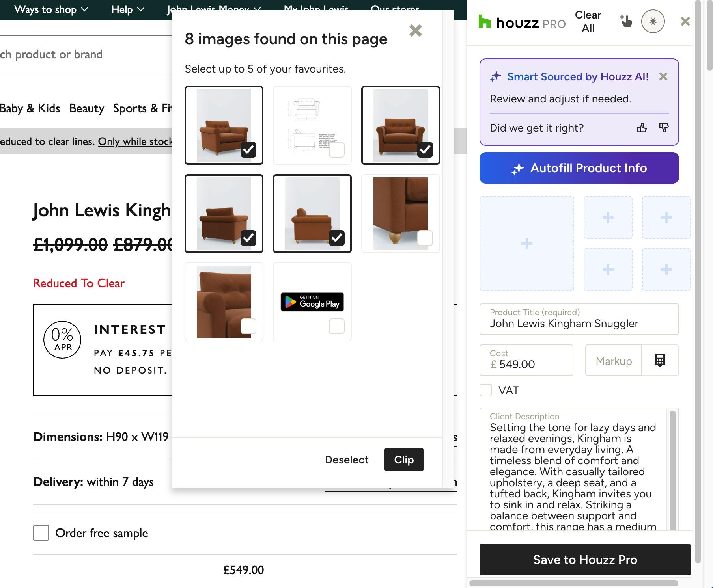Add image in top middle placeholder slot
Image resolution: width=713 pixels, height=588 pixels.
608,218
